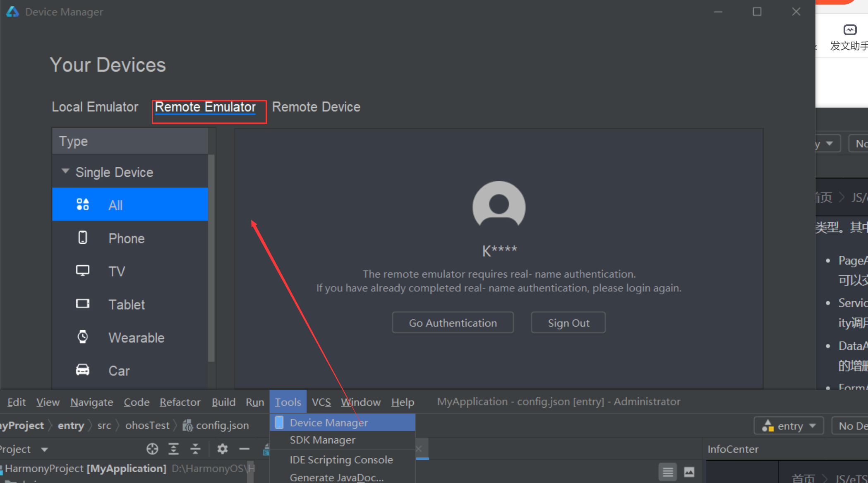Click the Expand All icon in Project panel

(x=174, y=449)
